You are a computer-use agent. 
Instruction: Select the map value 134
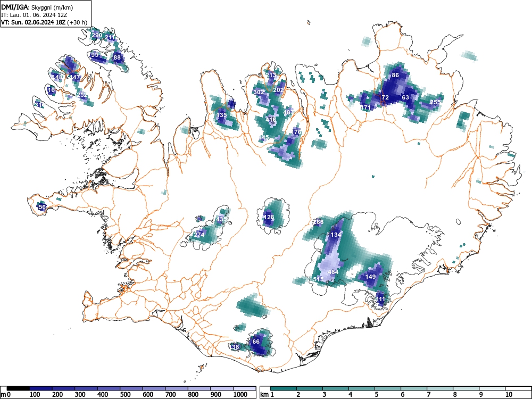coord(336,235)
